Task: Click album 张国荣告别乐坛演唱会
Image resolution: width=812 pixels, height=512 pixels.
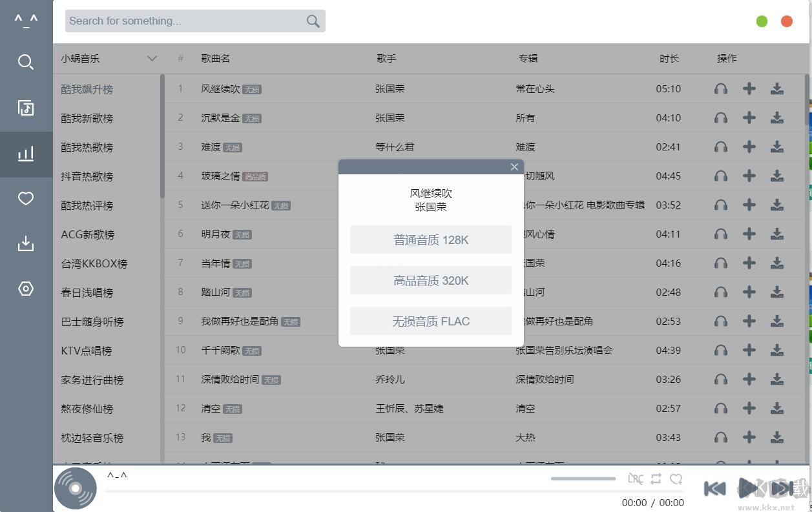Action: pyautogui.click(x=565, y=351)
